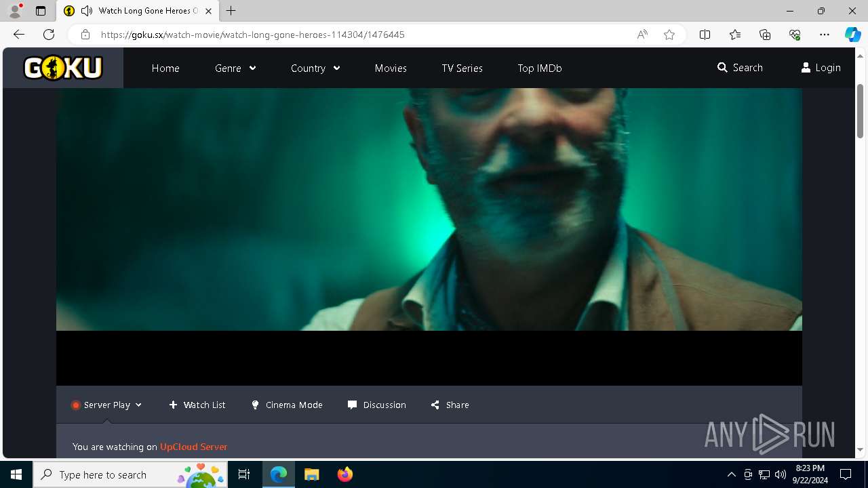Open split screen view
Viewport: 868px width, 488px height.
705,35
